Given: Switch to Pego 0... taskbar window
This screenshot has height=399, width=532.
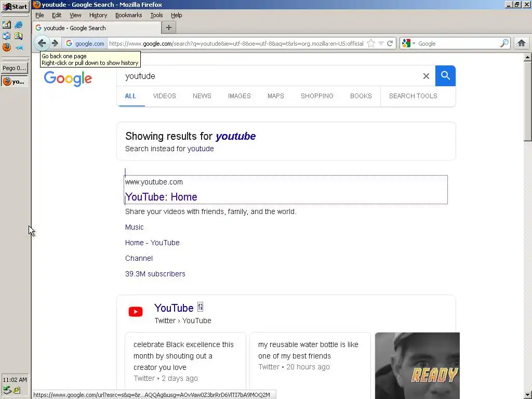Looking at the screenshot, I should 15,68.
